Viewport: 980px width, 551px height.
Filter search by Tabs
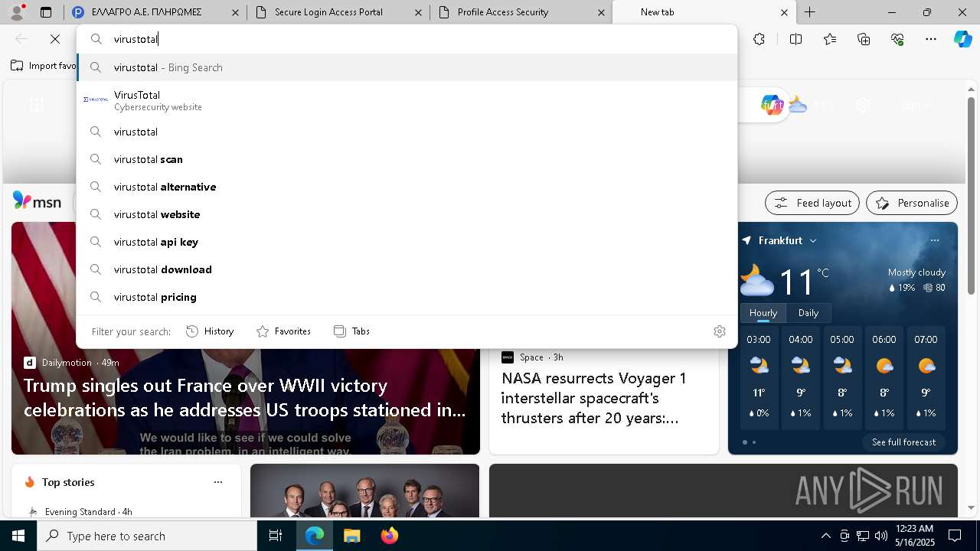[x=351, y=331]
